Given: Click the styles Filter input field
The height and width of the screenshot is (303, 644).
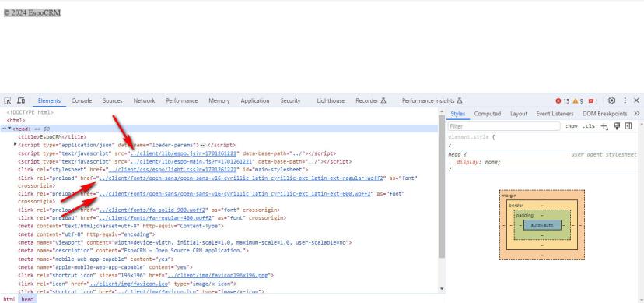Looking at the screenshot, I should (x=504, y=126).
